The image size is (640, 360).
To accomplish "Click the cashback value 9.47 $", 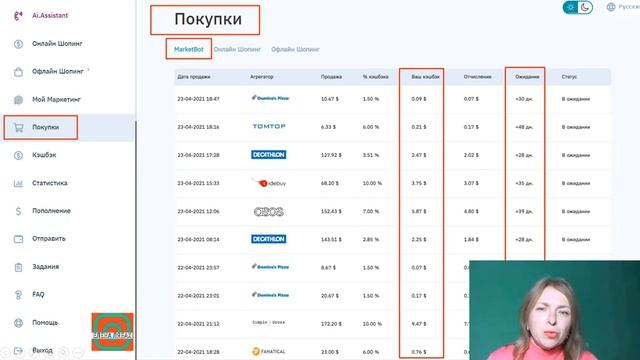I will (x=419, y=324).
